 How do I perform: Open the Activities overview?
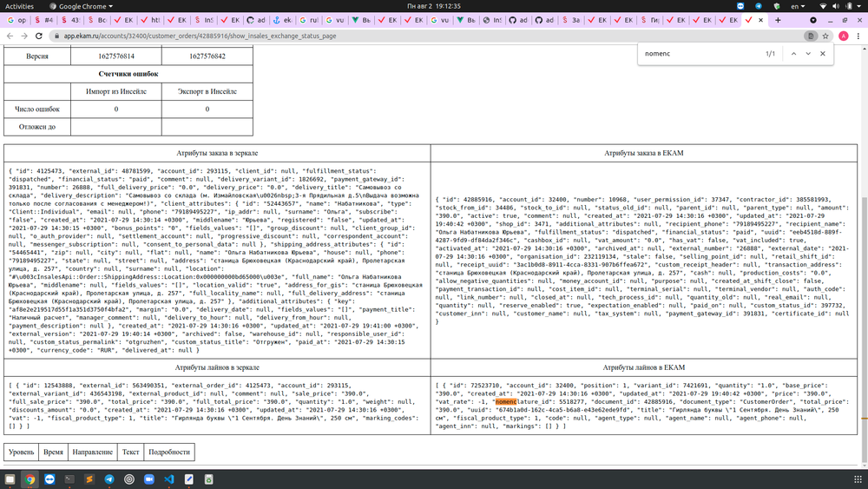pos(20,6)
